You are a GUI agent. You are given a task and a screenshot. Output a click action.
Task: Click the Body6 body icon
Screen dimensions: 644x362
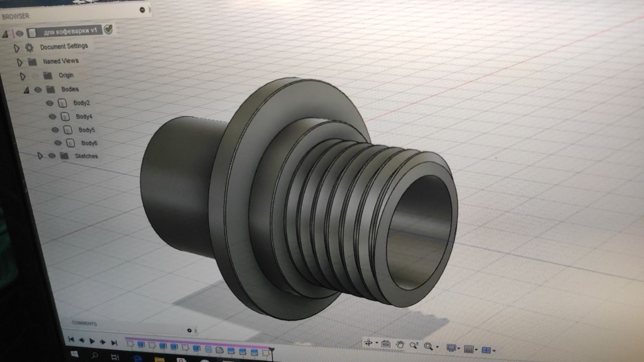pyautogui.click(x=71, y=144)
